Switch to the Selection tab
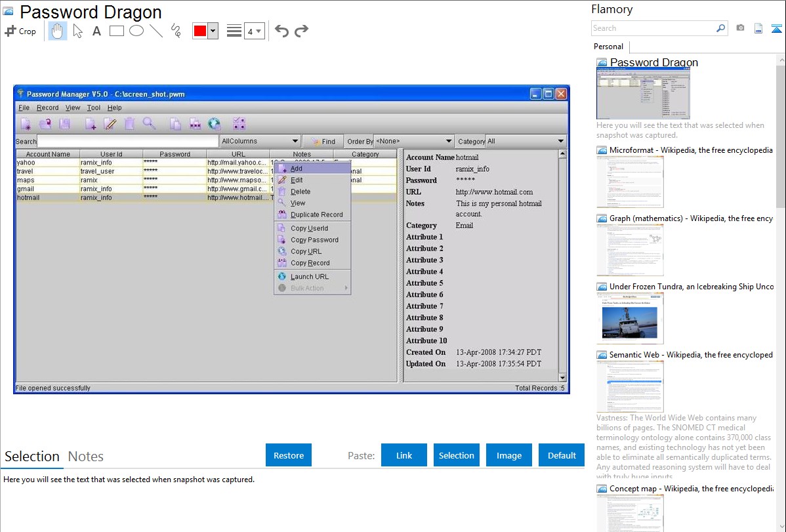The width and height of the screenshot is (786, 532). tap(32, 457)
